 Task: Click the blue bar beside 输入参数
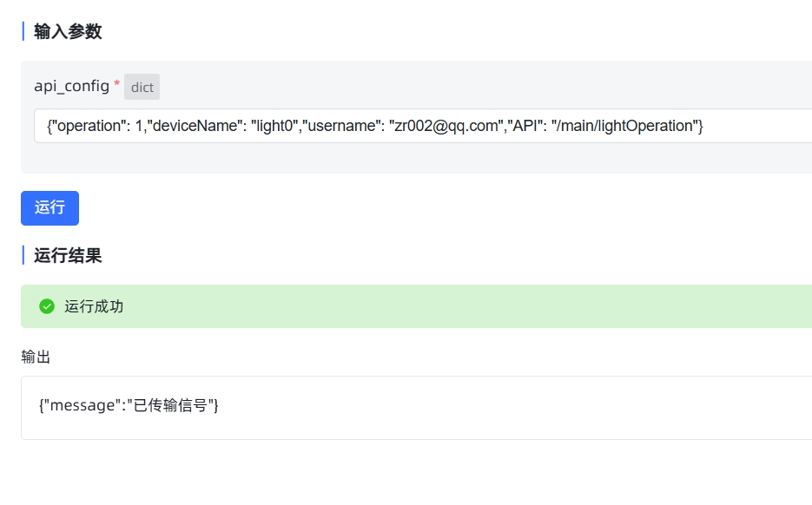(x=23, y=31)
